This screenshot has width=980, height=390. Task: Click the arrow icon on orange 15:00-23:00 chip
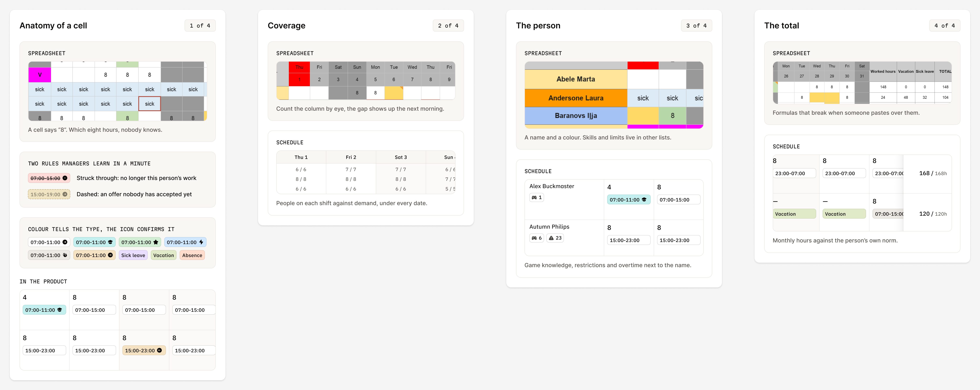[x=159, y=350]
